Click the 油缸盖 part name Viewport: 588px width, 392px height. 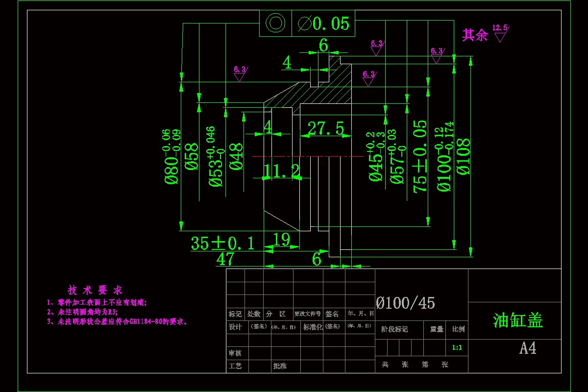click(518, 320)
